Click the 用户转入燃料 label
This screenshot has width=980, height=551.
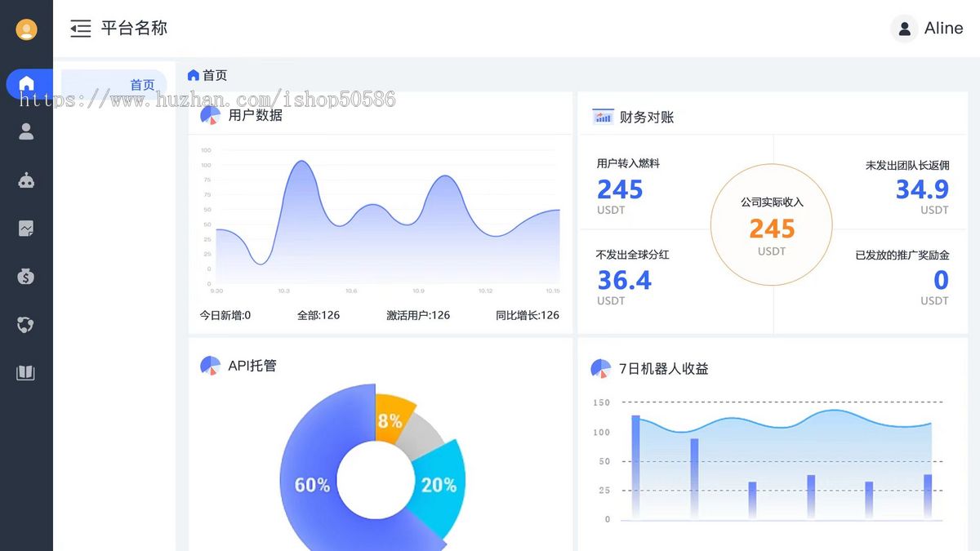pos(628,163)
